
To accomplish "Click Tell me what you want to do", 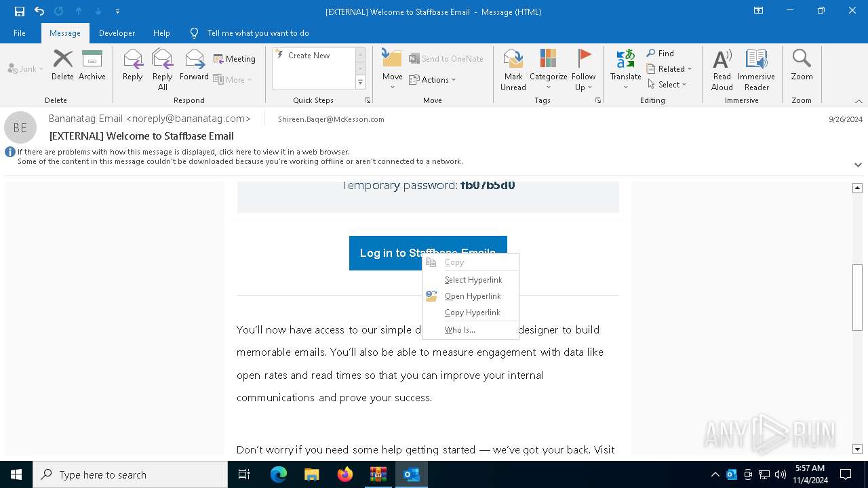I will pos(258,33).
